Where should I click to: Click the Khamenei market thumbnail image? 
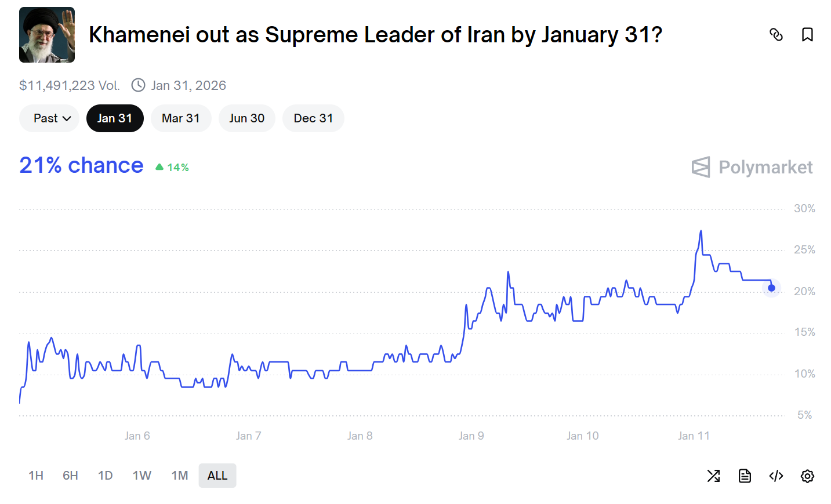pyautogui.click(x=47, y=35)
